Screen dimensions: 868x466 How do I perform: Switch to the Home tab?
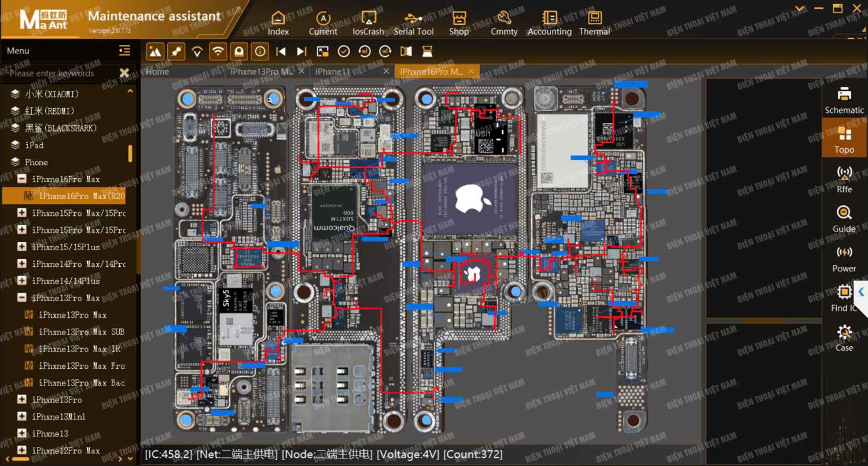157,71
